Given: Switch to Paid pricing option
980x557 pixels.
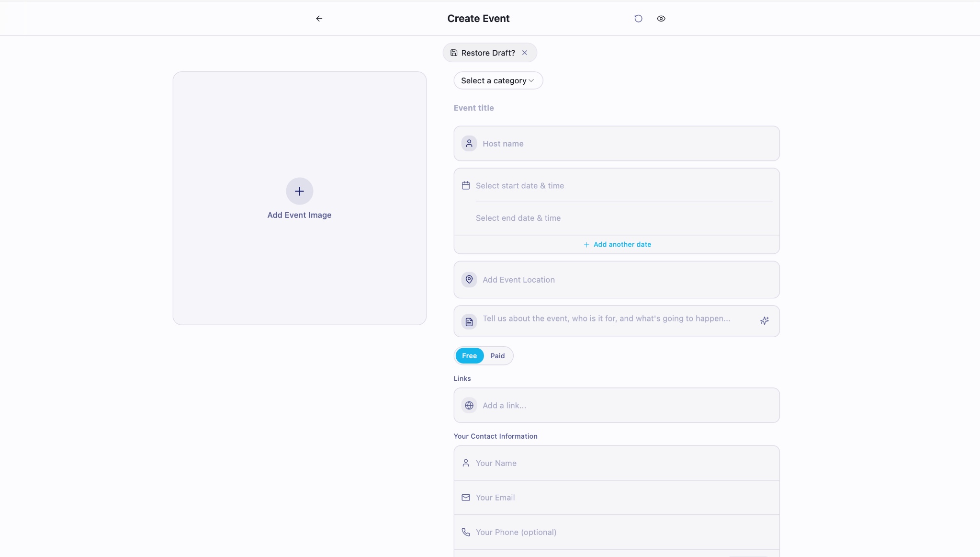Looking at the screenshot, I should point(497,356).
